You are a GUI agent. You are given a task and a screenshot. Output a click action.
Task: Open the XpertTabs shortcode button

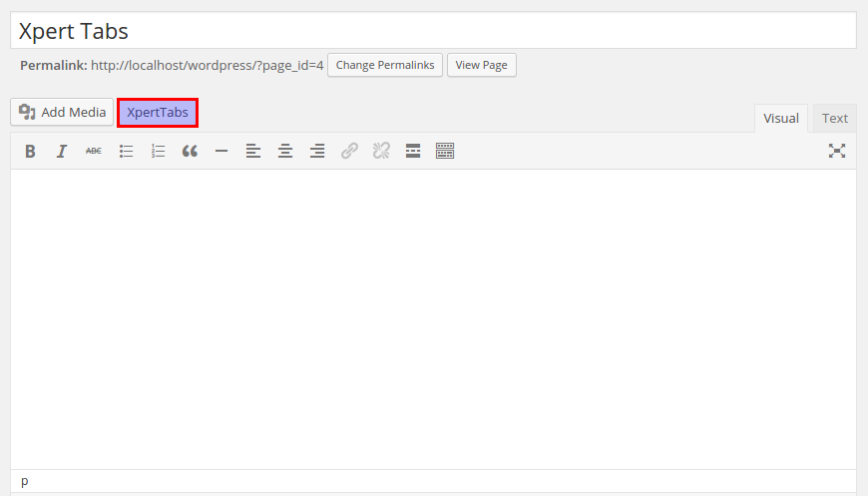pos(158,113)
